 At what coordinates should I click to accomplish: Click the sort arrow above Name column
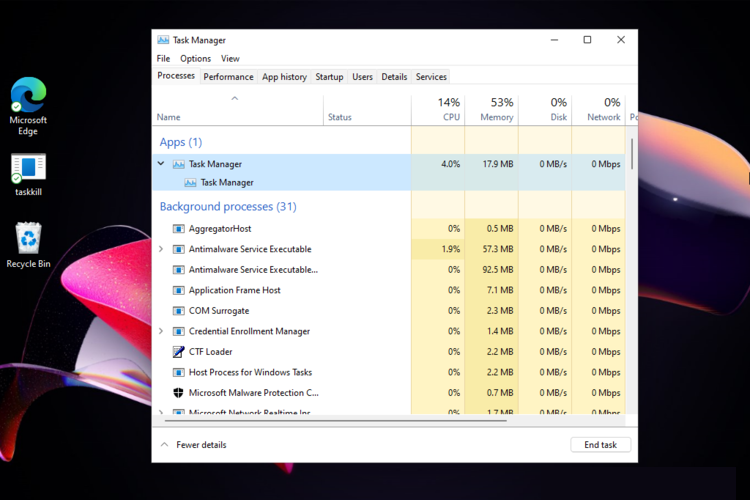tap(235, 99)
